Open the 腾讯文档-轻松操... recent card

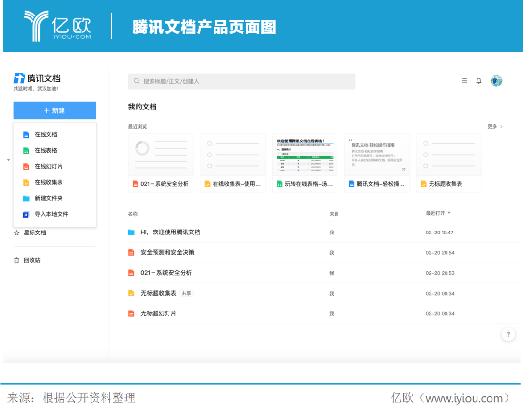tap(377, 163)
